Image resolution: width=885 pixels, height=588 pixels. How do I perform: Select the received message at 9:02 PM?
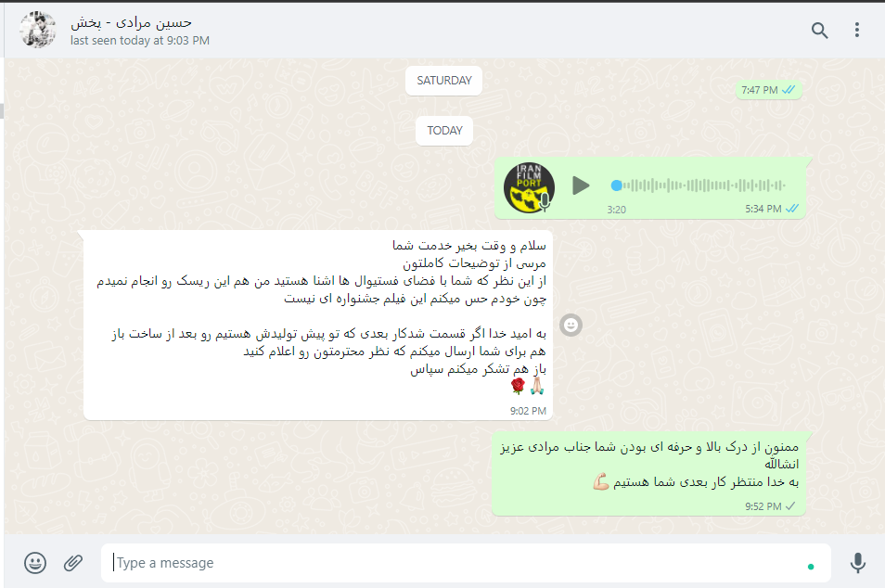(x=318, y=325)
